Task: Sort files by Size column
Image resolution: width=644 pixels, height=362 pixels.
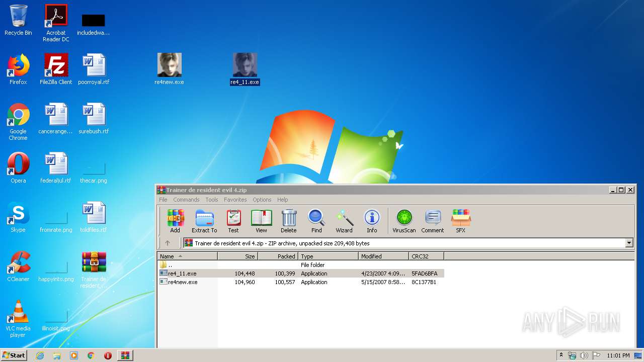Action: 237,256
